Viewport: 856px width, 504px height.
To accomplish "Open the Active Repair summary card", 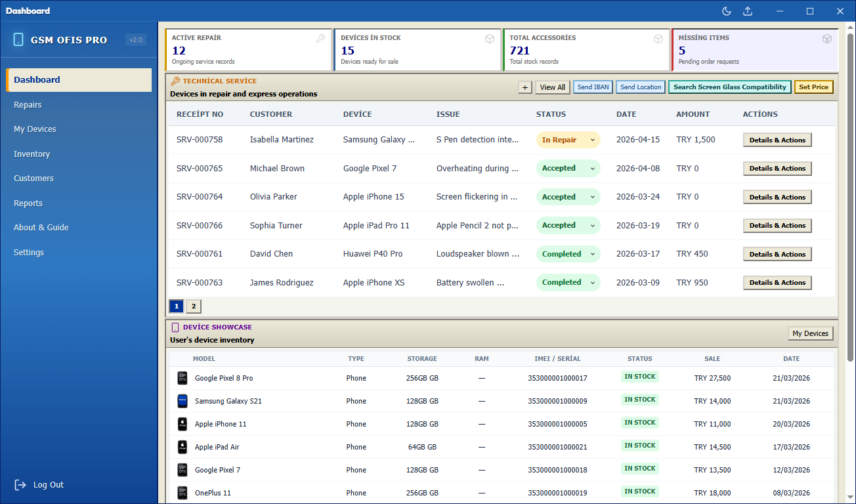I will pos(248,49).
